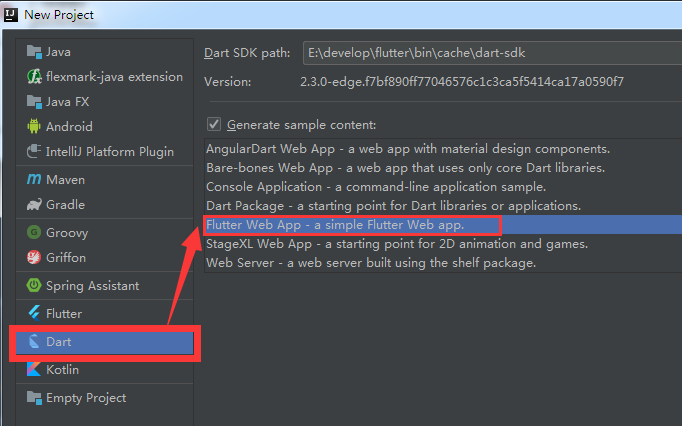Select Flutter Web App sample template
The height and width of the screenshot is (426, 682).
[443, 225]
